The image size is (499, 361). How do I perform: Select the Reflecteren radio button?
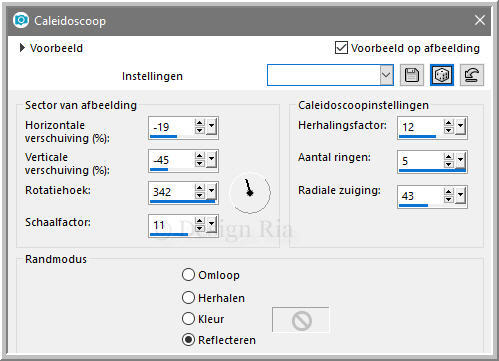coord(188,340)
